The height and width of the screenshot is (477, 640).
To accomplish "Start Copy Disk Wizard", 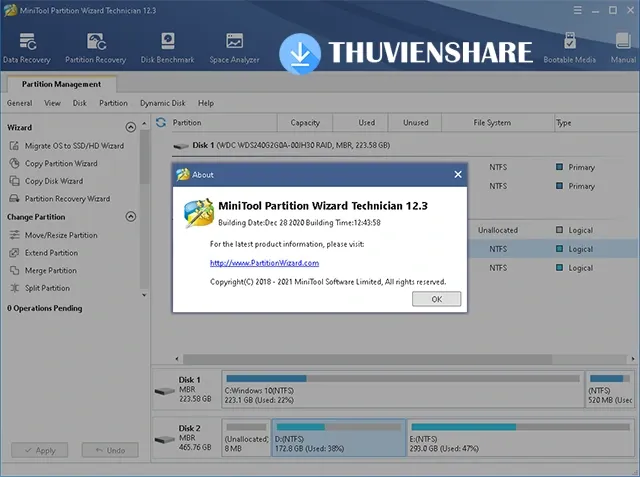I will coord(46,181).
